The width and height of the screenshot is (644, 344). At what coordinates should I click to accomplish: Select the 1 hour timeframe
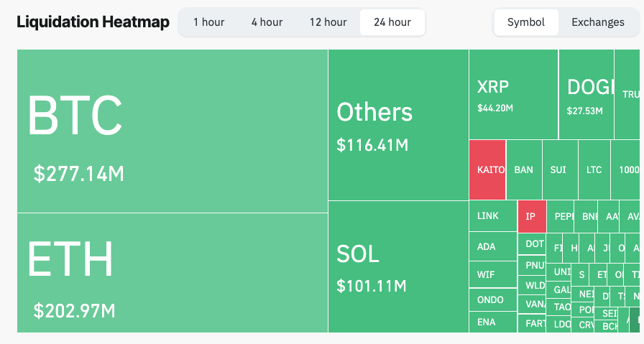click(208, 22)
